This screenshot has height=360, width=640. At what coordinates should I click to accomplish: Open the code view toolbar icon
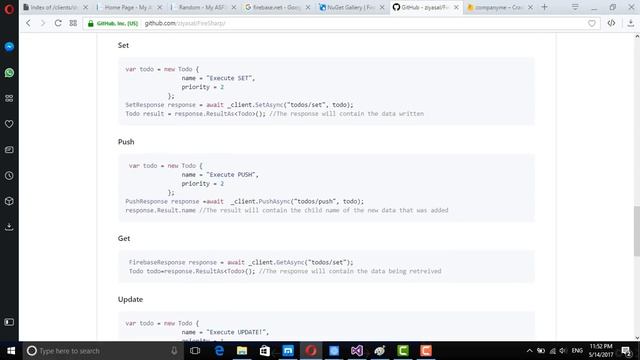(611, 23)
